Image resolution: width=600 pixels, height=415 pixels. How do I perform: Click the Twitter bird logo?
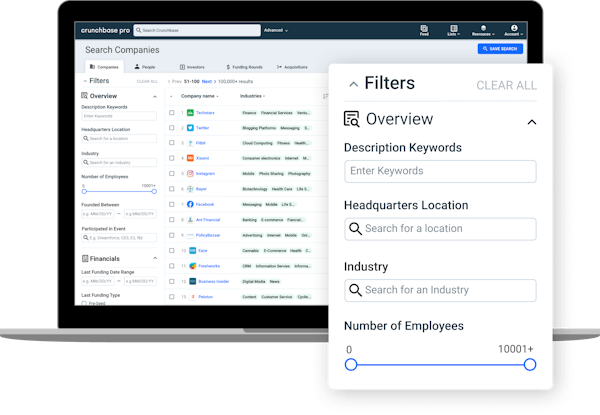[x=190, y=128]
